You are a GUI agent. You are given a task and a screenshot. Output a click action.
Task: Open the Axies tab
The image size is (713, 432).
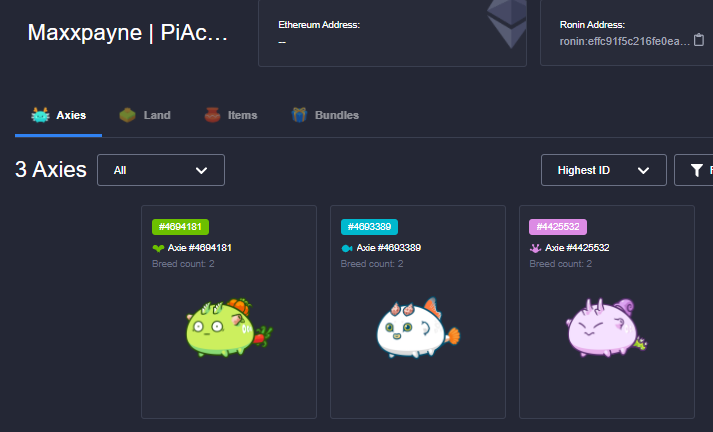[x=58, y=116]
